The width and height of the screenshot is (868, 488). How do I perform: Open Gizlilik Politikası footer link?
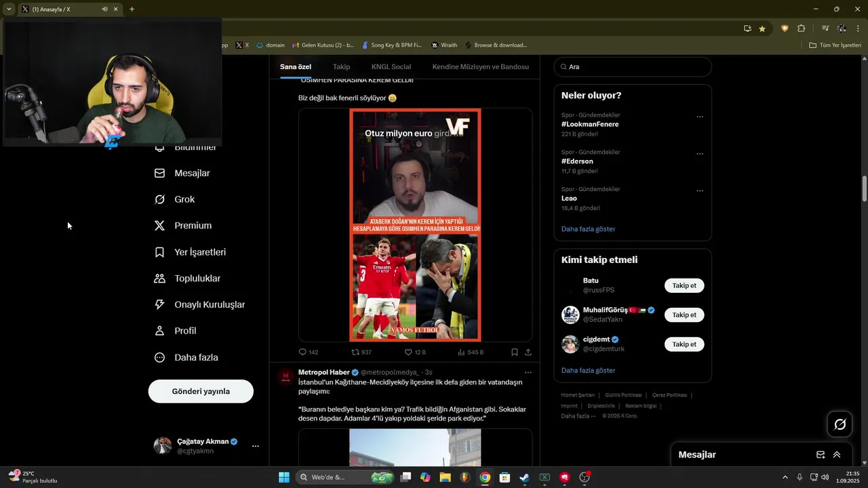(x=624, y=395)
